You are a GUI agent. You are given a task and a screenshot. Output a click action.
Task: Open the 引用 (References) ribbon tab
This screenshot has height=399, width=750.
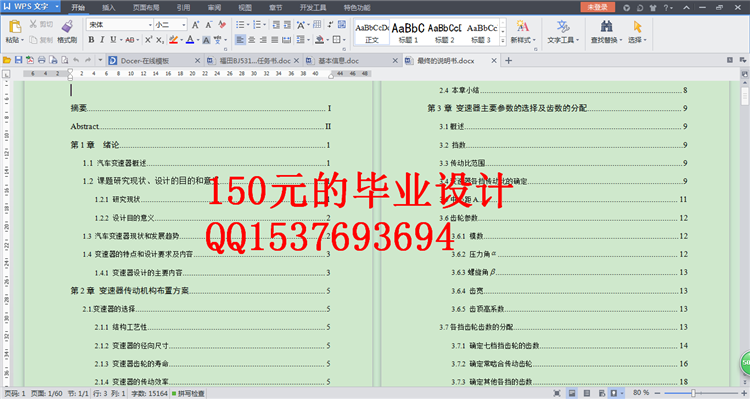(x=183, y=7)
